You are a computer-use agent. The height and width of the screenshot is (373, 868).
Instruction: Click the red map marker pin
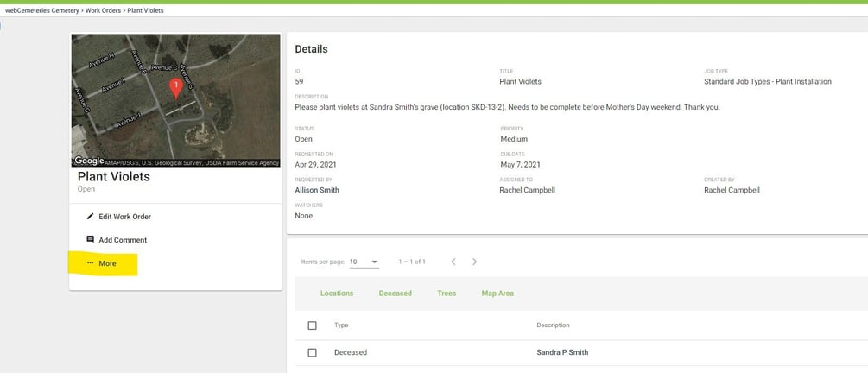(x=175, y=89)
